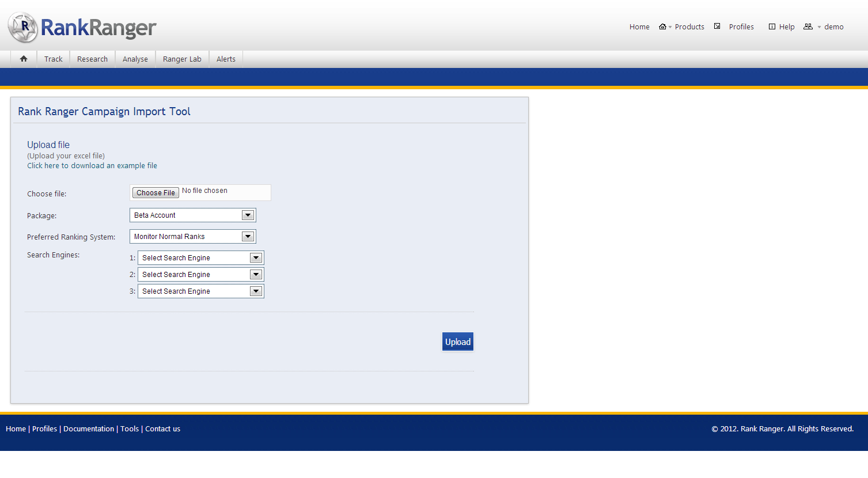Image resolution: width=868 pixels, height=478 pixels.
Task: Click the 'Preferred Ranking System:' label
Action: pos(71,237)
